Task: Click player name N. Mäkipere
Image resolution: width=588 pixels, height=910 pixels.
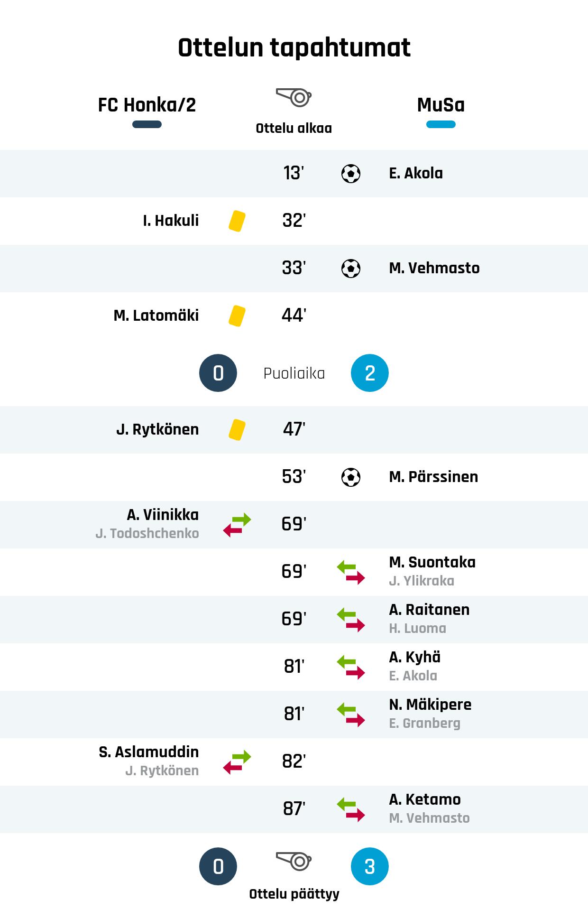Action: tap(430, 705)
